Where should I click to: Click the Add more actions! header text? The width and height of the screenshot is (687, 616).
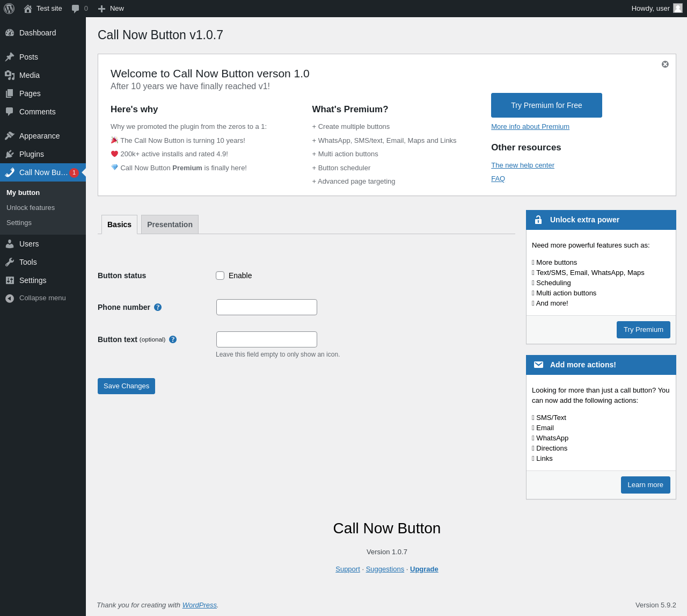(583, 365)
